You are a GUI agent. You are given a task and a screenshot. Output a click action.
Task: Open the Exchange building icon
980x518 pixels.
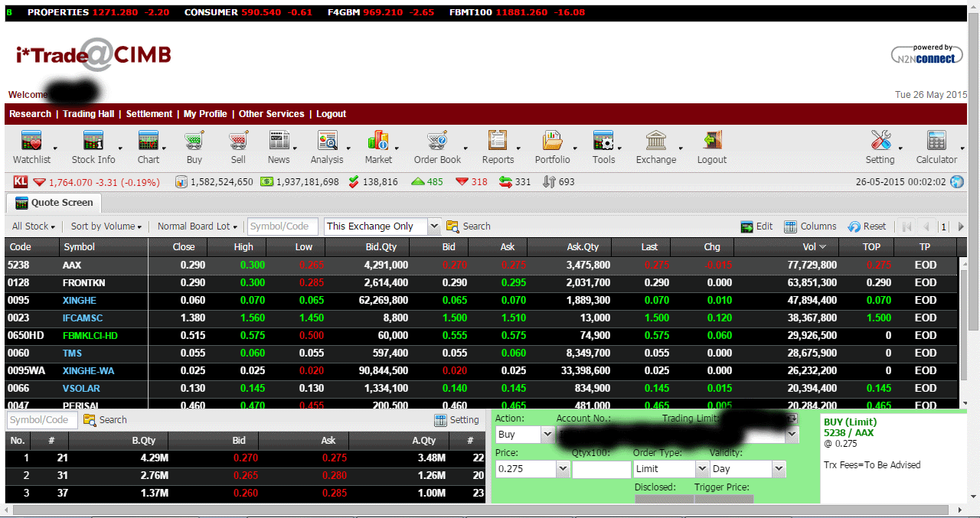(x=656, y=142)
